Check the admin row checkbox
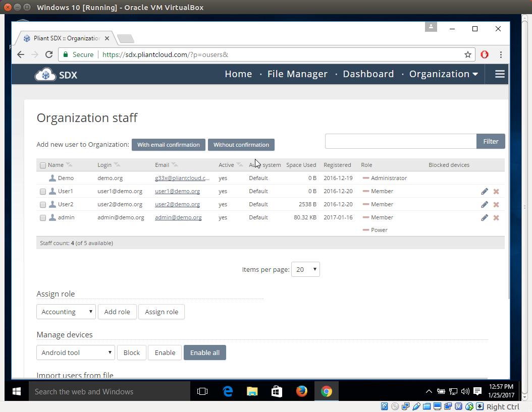532x412 pixels. pyautogui.click(x=43, y=218)
